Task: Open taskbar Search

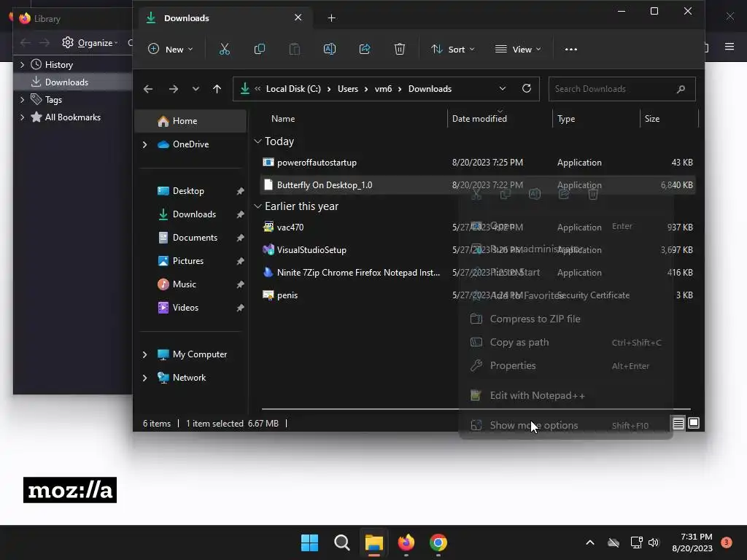Action: coord(341,542)
